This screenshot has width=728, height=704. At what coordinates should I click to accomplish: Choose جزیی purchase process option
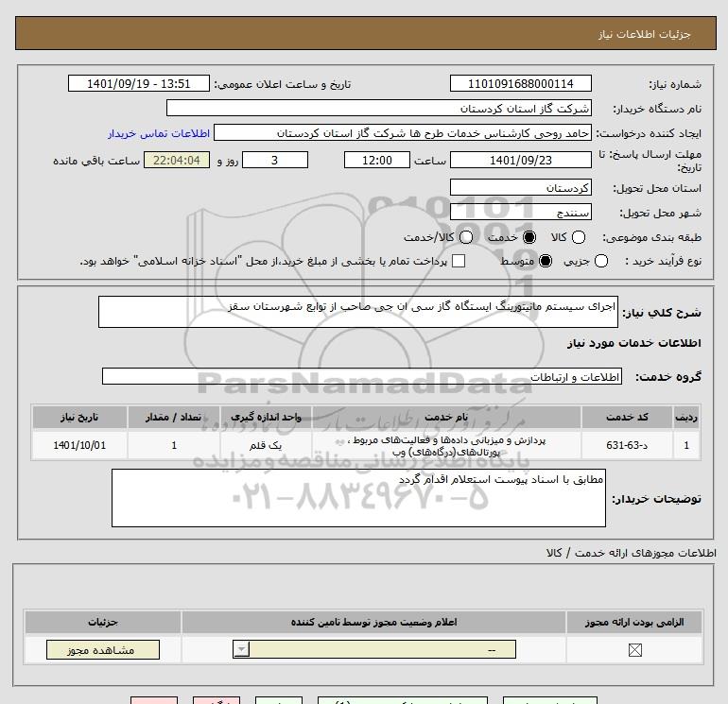(600, 261)
